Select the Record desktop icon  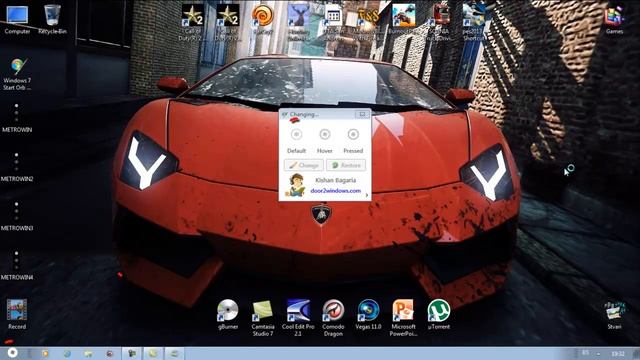[17, 313]
